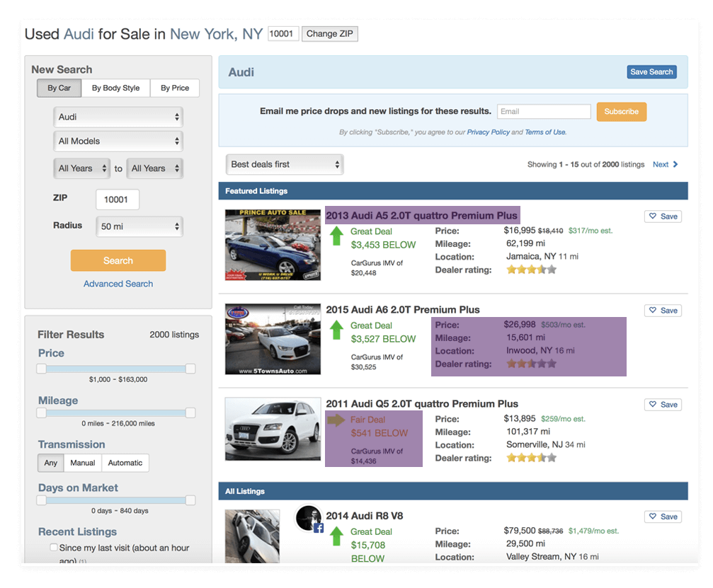This screenshot has height=588, width=713.
Task: Open Advanced Search link
Action: click(118, 284)
